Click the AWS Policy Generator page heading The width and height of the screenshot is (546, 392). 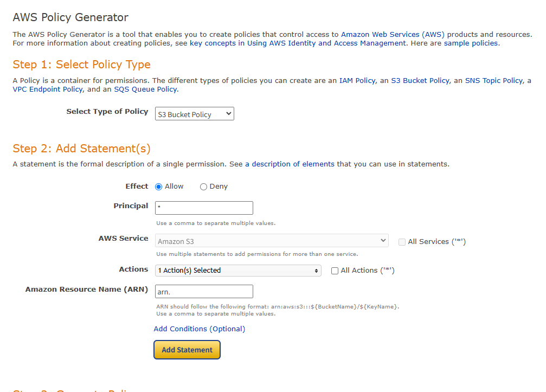click(70, 17)
